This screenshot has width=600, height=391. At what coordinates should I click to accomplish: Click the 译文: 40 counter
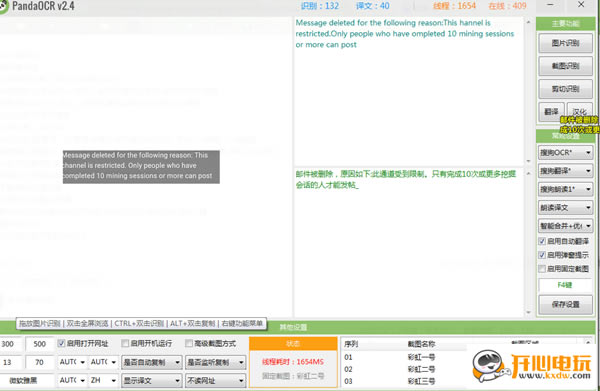point(373,6)
